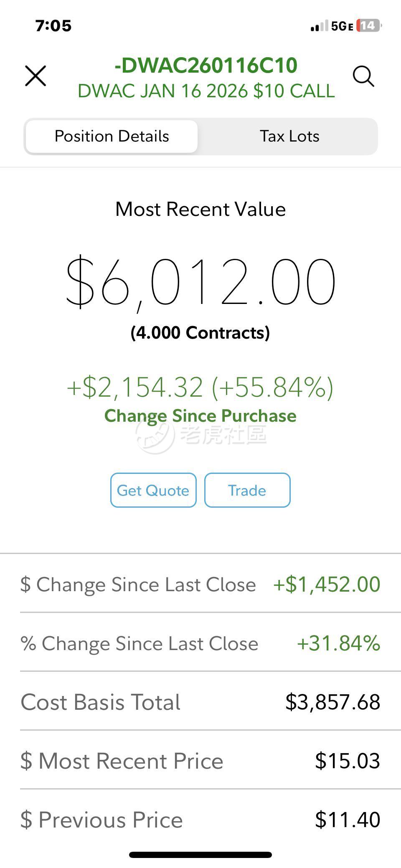This screenshot has width=401, height=868.
Task: Tap the $ Most Recent Price row
Action: coord(200,761)
